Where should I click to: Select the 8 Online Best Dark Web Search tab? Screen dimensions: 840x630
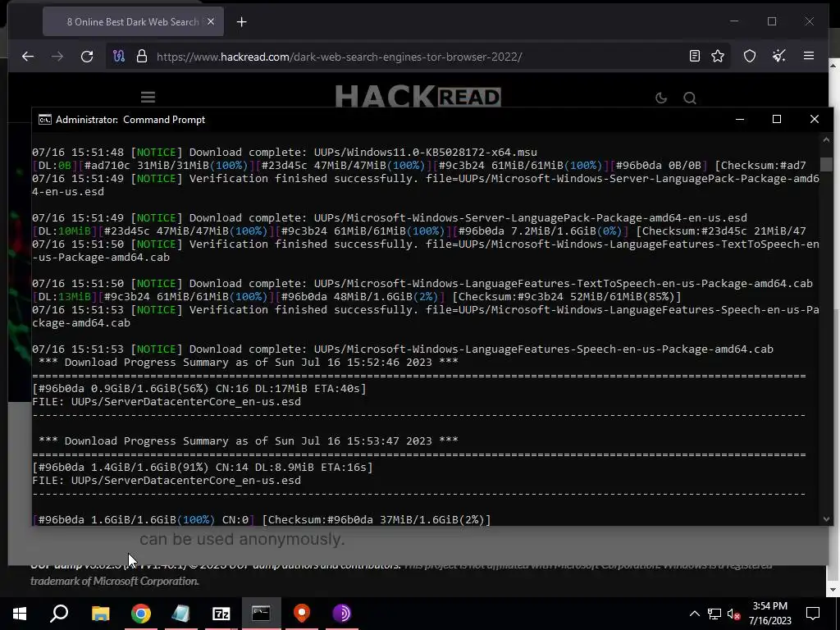[x=133, y=22]
